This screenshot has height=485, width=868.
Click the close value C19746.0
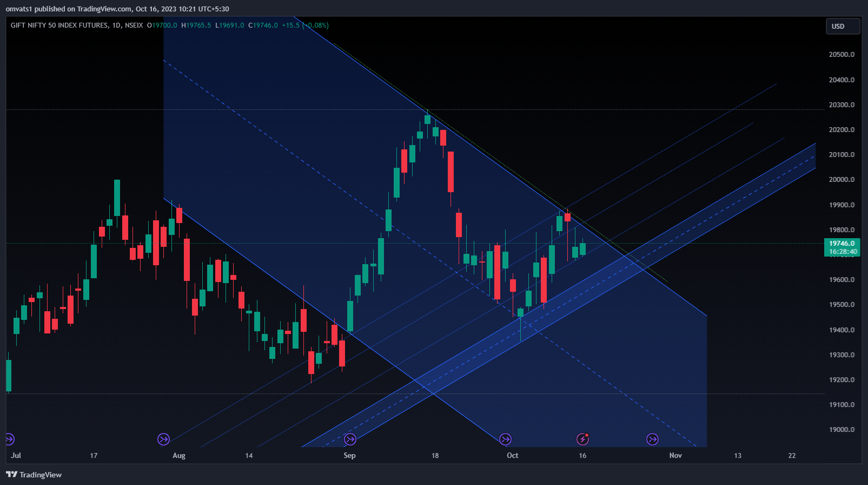[263, 25]
